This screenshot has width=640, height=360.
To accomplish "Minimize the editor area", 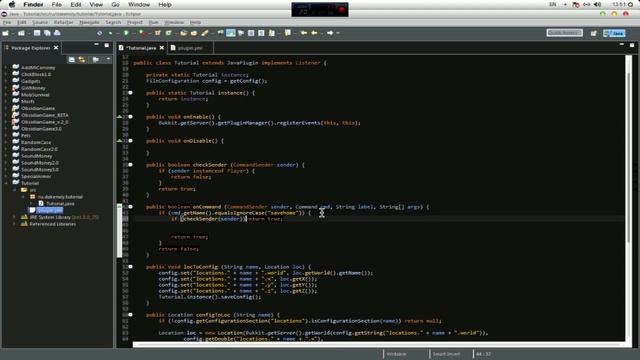I will coord(621,45).
